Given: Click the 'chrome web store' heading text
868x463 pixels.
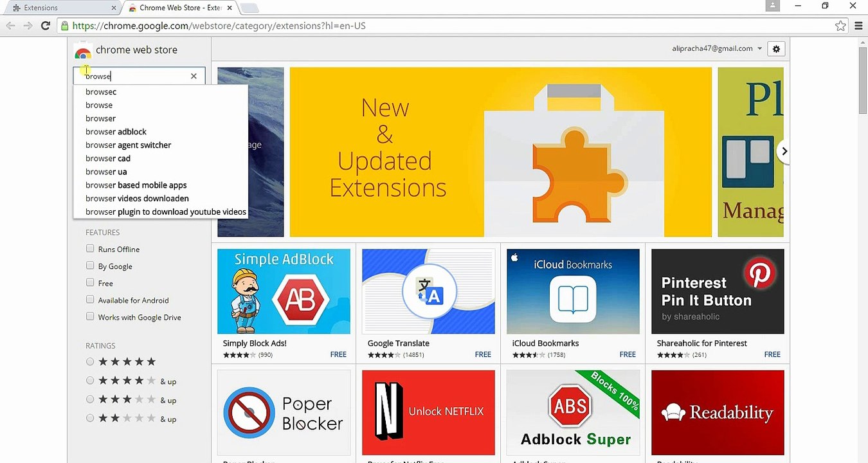Looking at the screenshot, I should click(x=136, y=50).
